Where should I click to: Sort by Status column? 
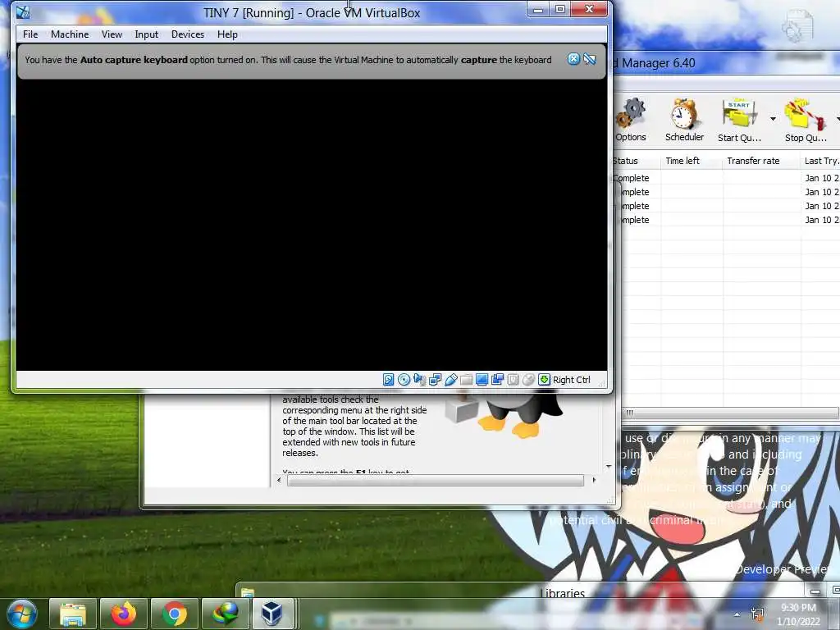point(637,161)
